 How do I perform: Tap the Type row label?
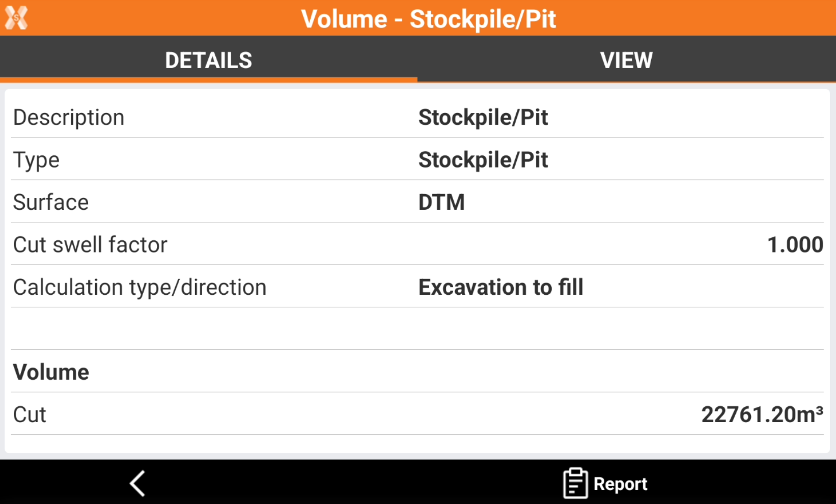(36, 160)
